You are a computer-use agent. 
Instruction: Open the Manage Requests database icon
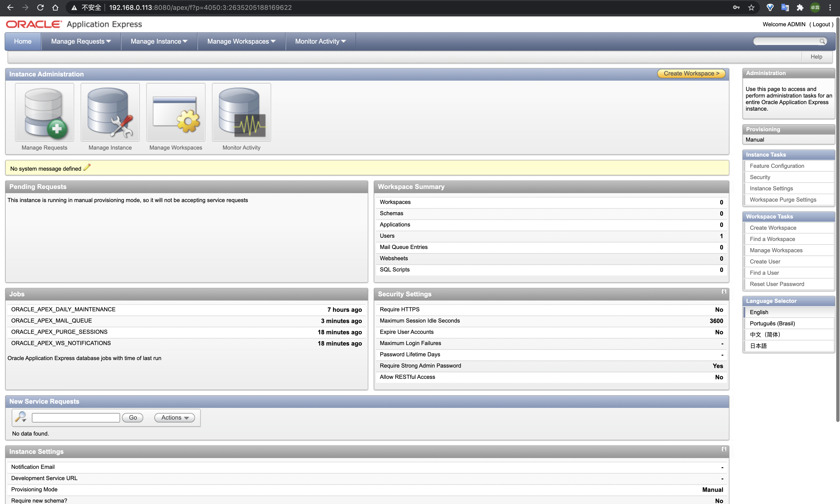(x=45, y=113)
